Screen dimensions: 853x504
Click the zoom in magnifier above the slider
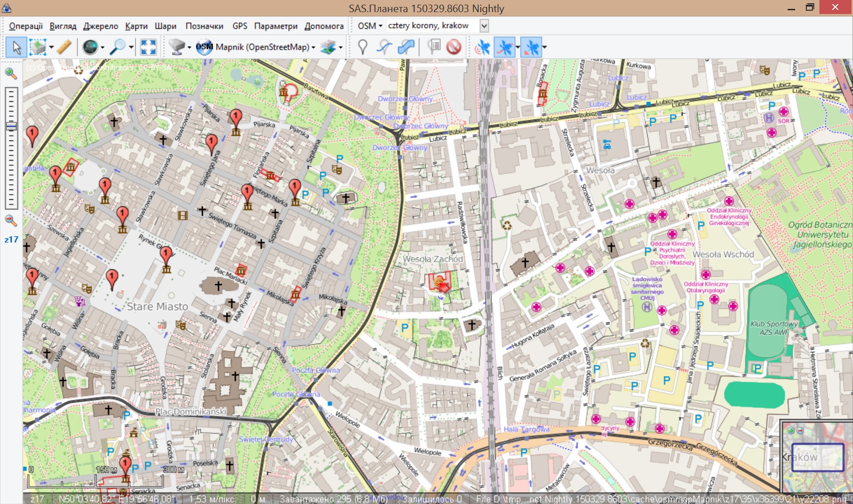click(11, 73)
